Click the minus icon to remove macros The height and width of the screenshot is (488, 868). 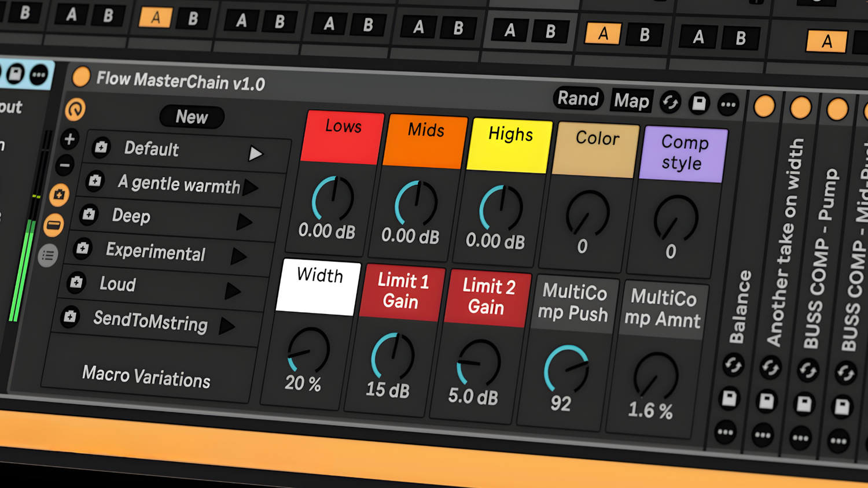65,165
